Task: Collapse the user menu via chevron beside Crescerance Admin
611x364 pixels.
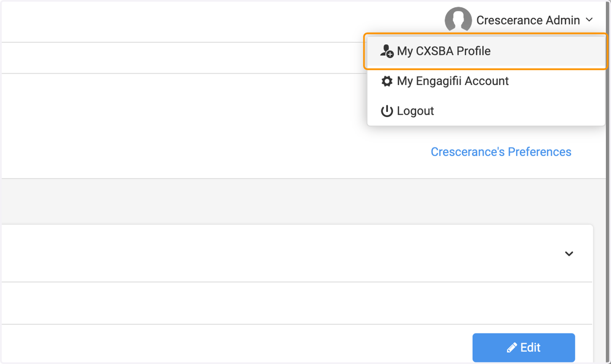Action: (x=589, y=20)
